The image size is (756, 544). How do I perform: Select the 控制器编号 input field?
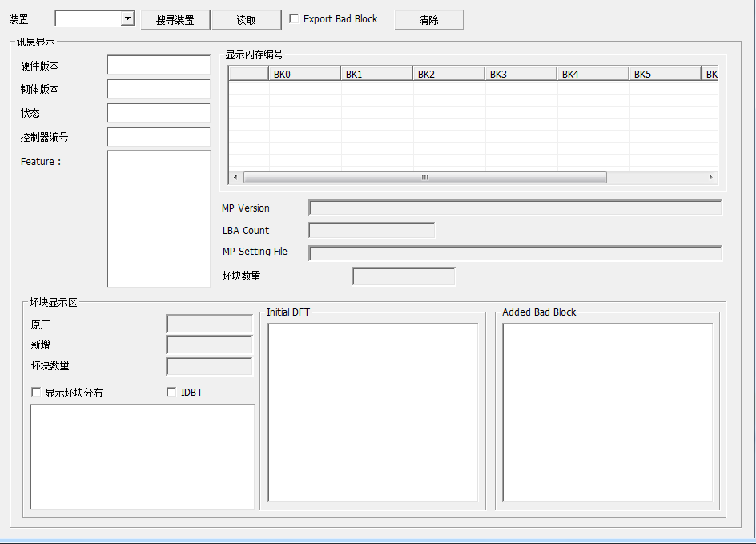point(159,137)
